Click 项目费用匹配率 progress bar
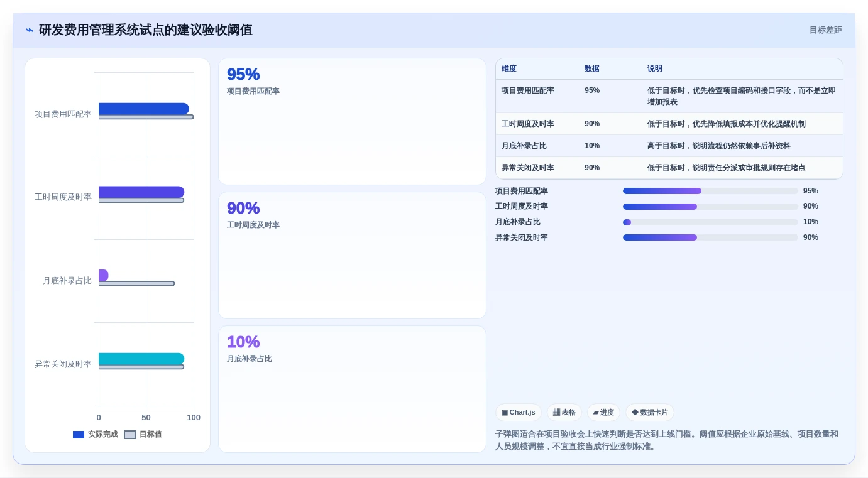Image resolution: width=868 pixels, height=478 pixels. [710, 191]
